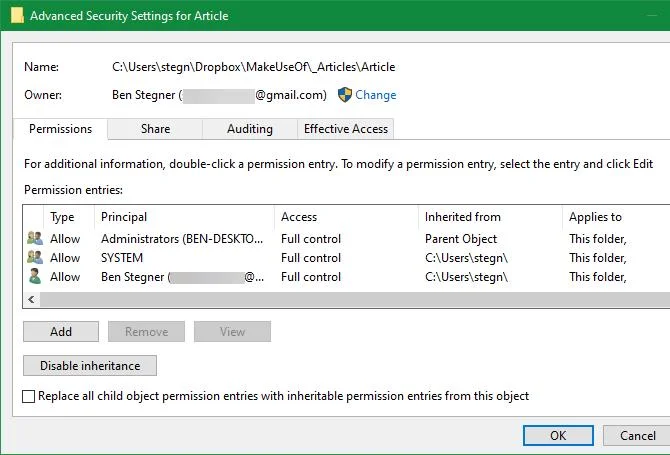
Task: Click the SYSTEM group icon
Action: [x=35, y=257]
